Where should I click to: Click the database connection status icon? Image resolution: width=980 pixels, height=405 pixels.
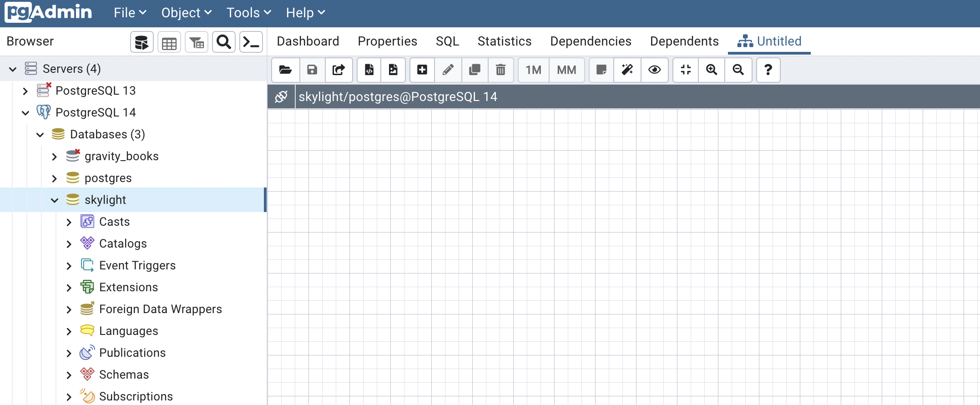coord(281,96)
